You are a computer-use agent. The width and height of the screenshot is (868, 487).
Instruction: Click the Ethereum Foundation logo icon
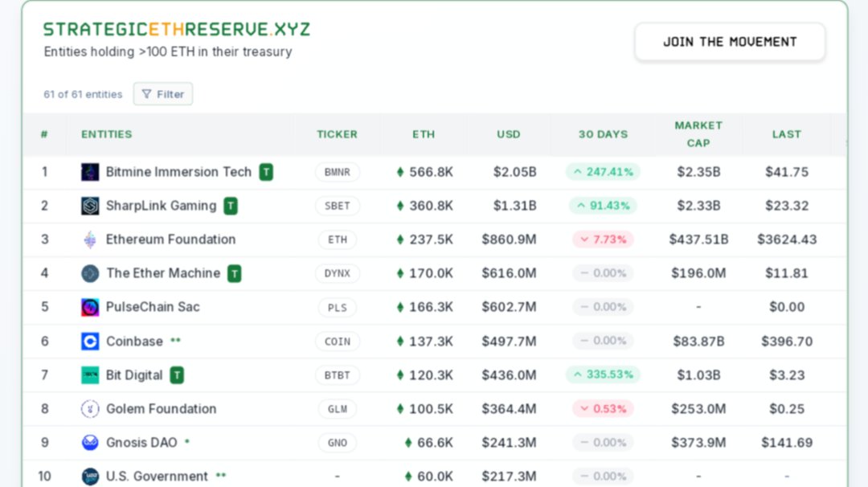click(x=90, y=239)
